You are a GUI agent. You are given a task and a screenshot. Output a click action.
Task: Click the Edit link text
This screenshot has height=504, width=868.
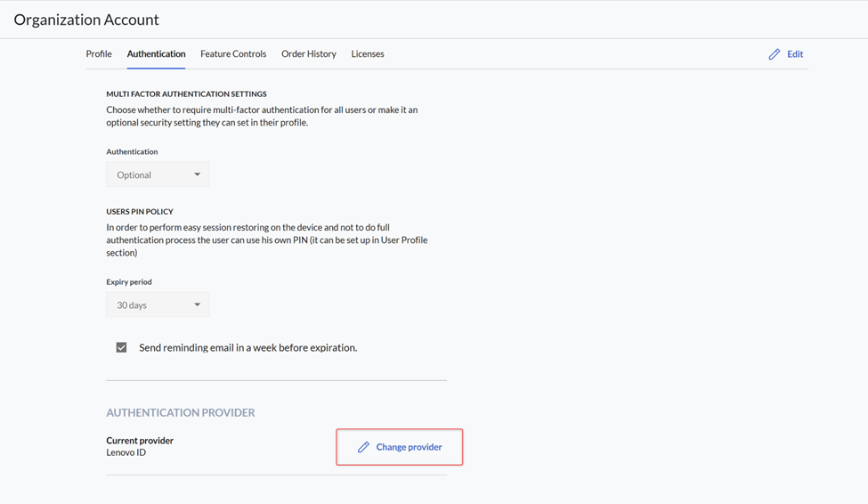(x=795, y=54)
